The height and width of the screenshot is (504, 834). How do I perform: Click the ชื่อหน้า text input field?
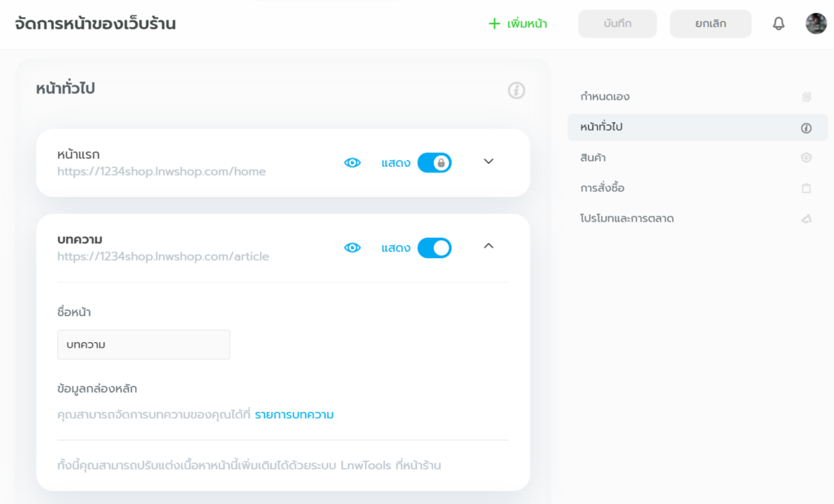pos(143,344)
